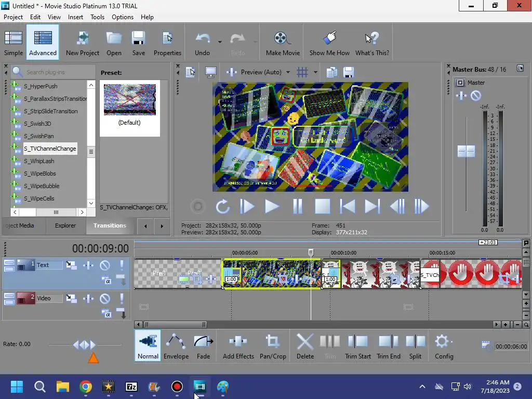
Task: Open the Insert menu
Action: [75, 17]
